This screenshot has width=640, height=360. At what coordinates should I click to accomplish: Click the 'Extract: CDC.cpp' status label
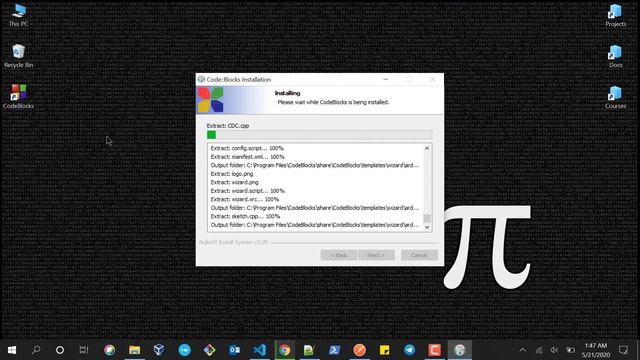click(x=228, y=126)
